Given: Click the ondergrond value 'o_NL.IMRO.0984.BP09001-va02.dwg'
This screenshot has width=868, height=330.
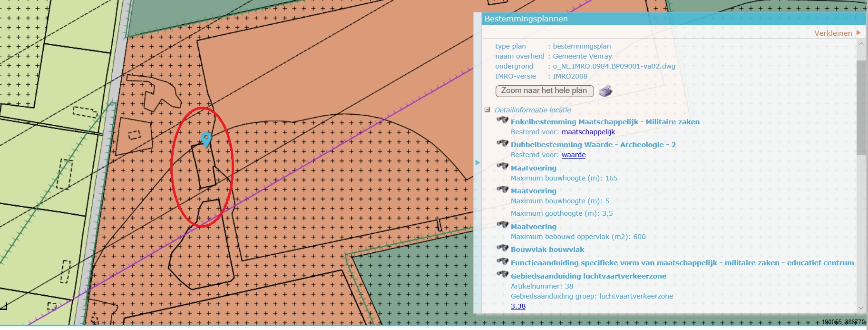Looking at the screenshot, I should pos(614,66).
